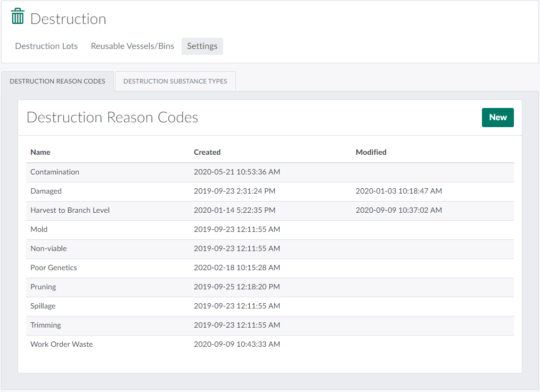The height and width of the screenshot is (392, 540).
Task: Open the Destruction Lots tab
Action: pyautogui.click(x=46, y=46)
